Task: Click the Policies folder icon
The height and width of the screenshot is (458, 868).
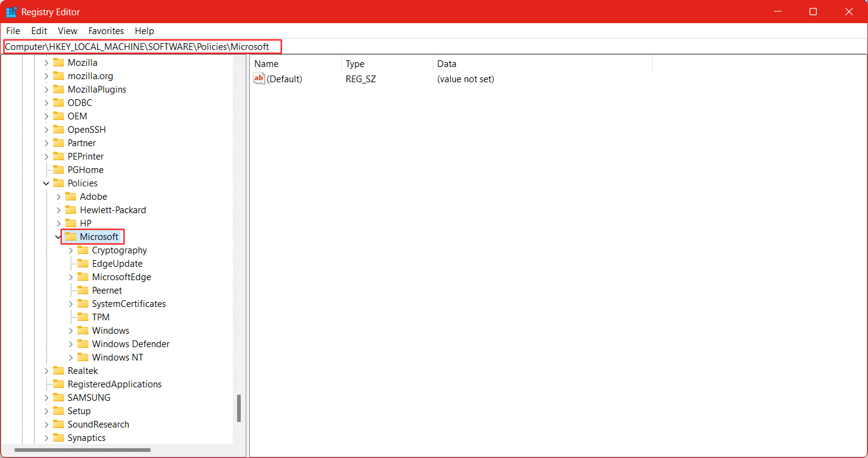Action: (x=59, y=183)
